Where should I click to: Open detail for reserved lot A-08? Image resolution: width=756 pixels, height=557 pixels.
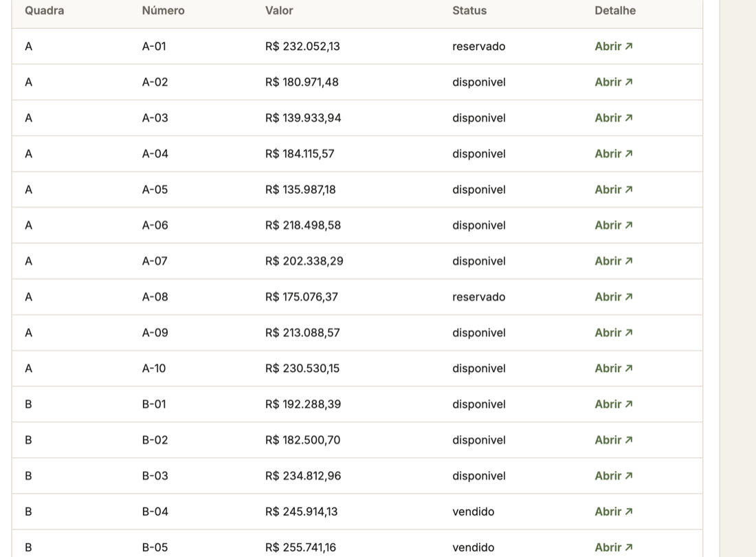click(613, 296)
